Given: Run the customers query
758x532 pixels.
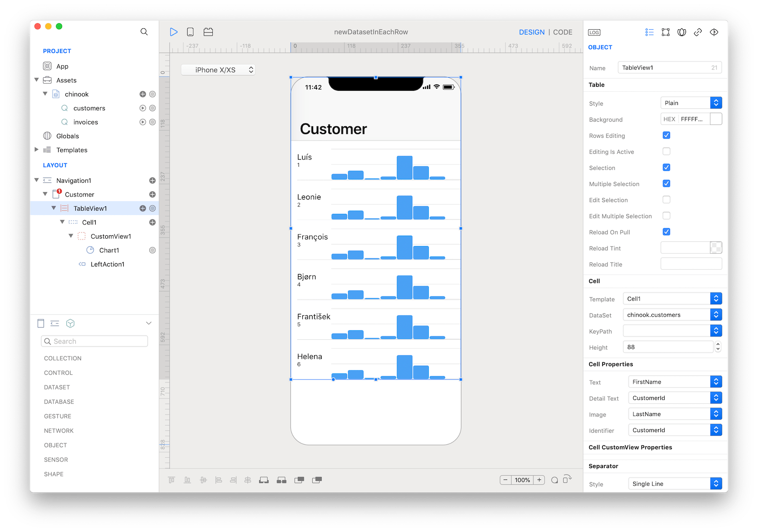Looking at the screenshot, I should coord(143,108).
